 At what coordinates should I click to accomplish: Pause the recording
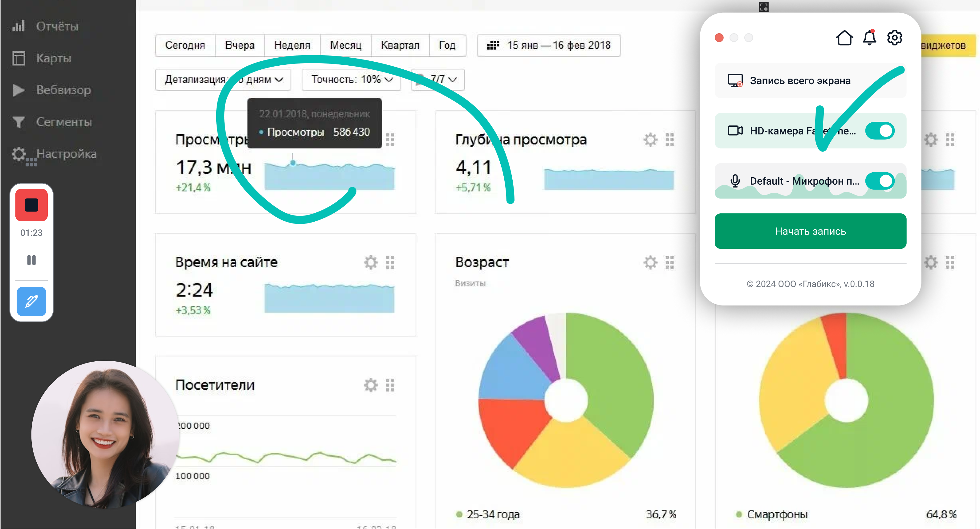(31, 260)
